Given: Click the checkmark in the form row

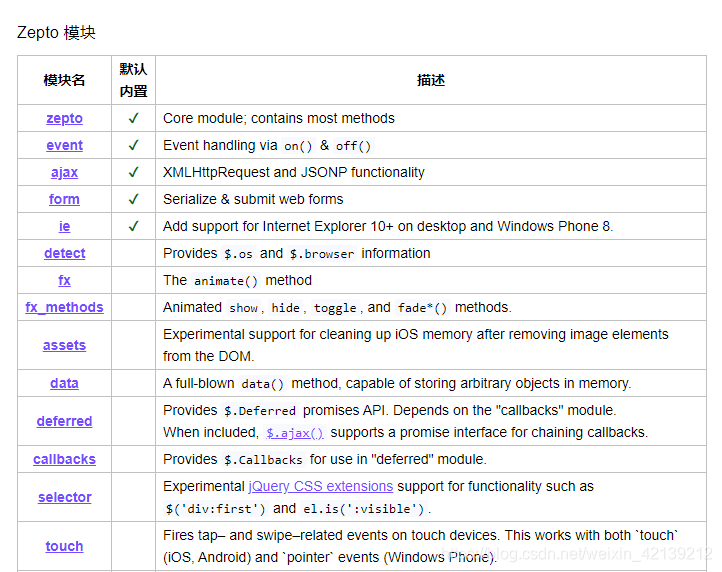Looking at the screenshot, I should point(134,199).
